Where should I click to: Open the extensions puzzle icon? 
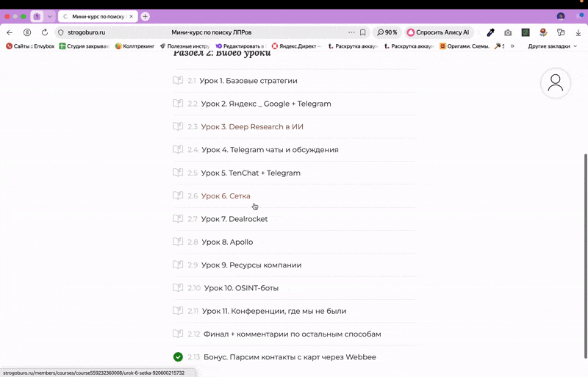[x=561, y=32]
